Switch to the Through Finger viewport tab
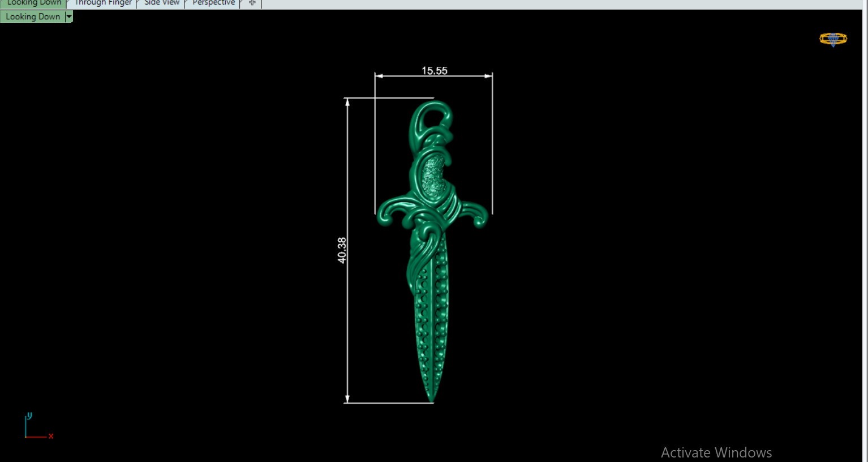The width and height of the screenshot is (868, 462). [x=104, y=3]
